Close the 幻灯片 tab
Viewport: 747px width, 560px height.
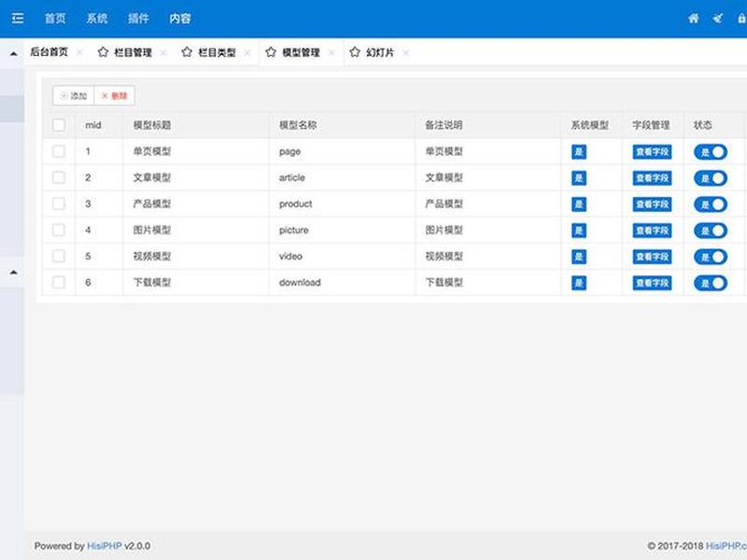(x=405, y=52)
